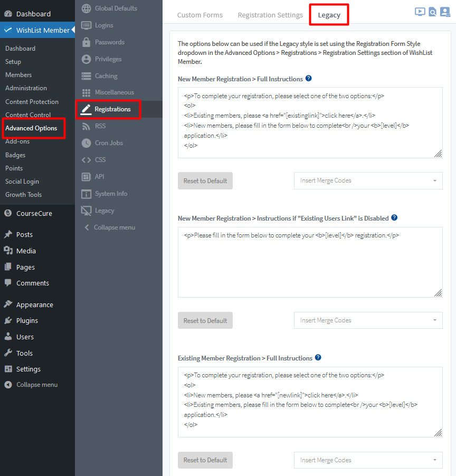
Task: Click the Global Defaults globe icon
Action: [86, 8]
